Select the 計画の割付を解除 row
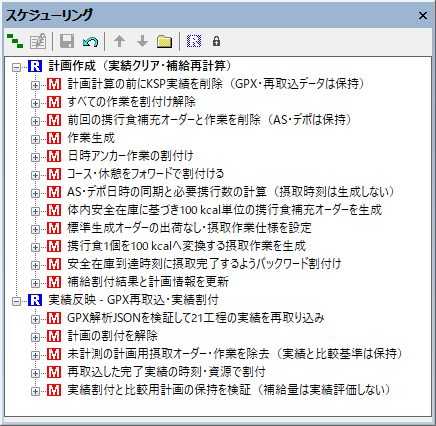The image size is (436, 426). (x=112, y=336)
